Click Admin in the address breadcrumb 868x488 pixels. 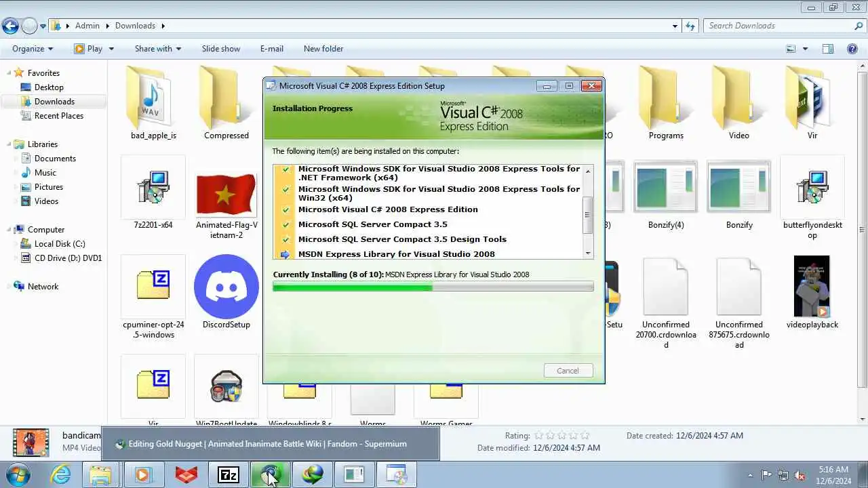pos(87,26)
